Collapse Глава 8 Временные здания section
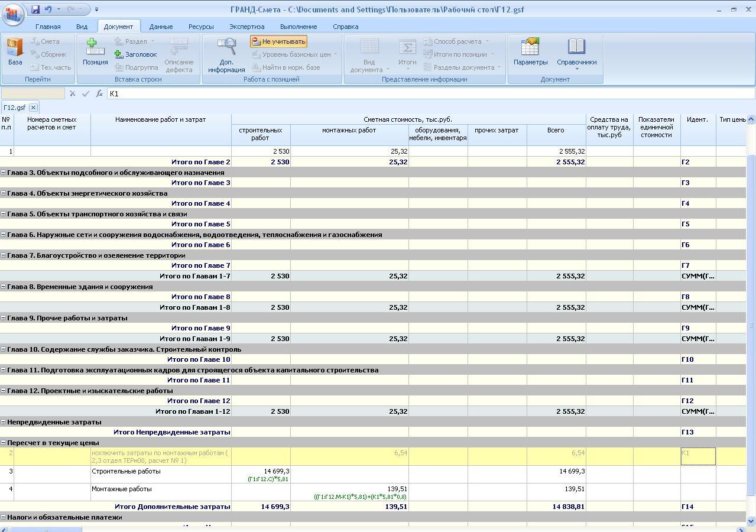 pos(4,287)
